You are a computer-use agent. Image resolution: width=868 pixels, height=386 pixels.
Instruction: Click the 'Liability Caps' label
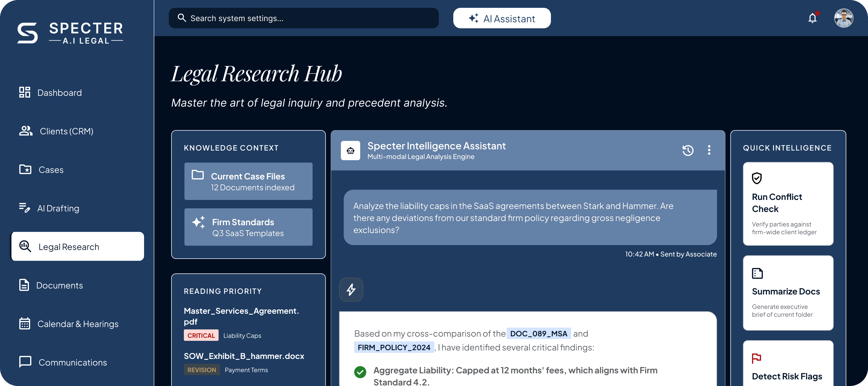point(242,336)
